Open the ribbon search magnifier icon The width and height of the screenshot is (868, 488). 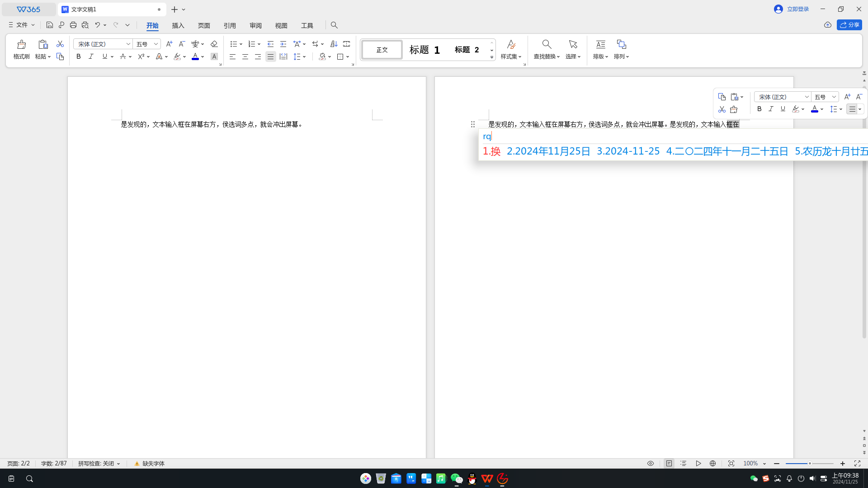click(x=334, y=25)
